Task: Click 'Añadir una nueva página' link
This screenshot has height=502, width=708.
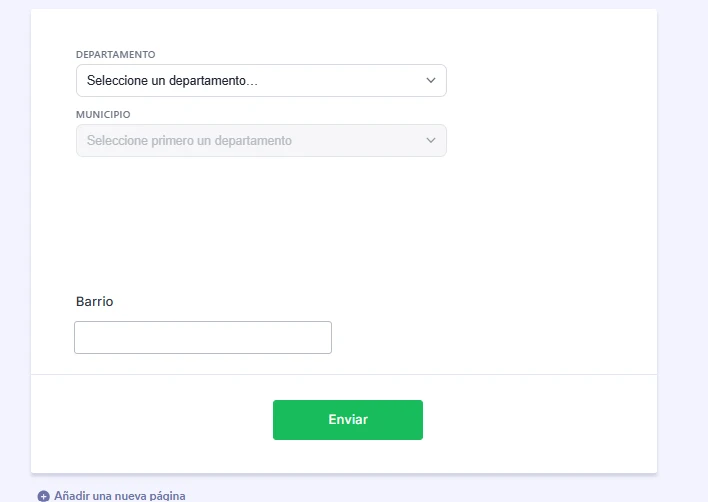Action: (x=120, y=496)
